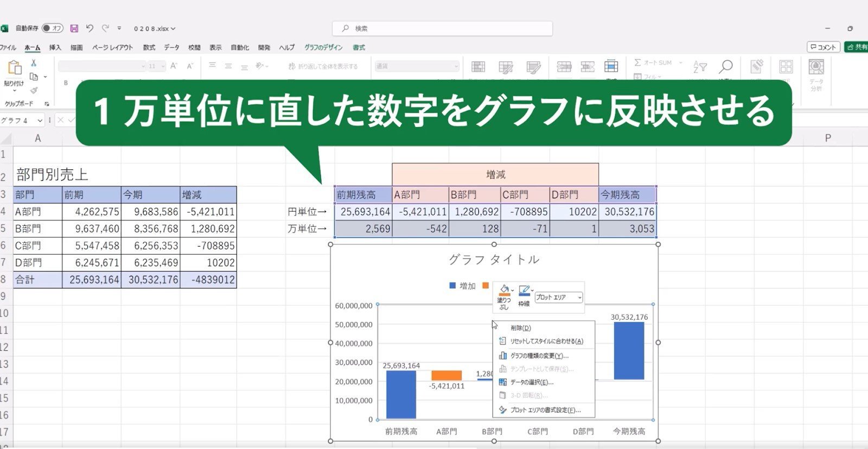Click the Format Painter brush icon
Image resolution: width=868 pixels, height=449 pixels.
point(34,90)
